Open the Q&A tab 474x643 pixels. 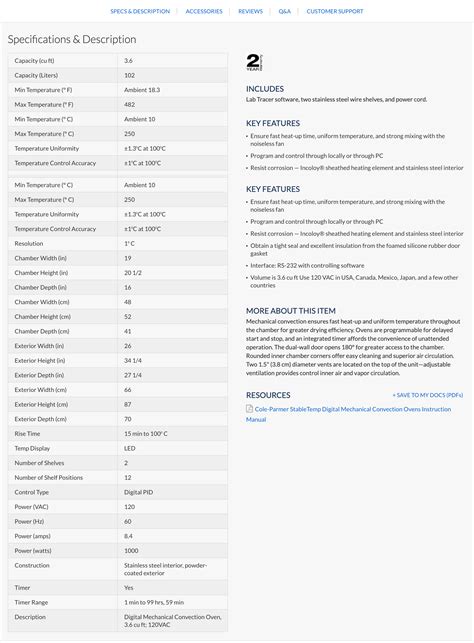pos(285,11)
